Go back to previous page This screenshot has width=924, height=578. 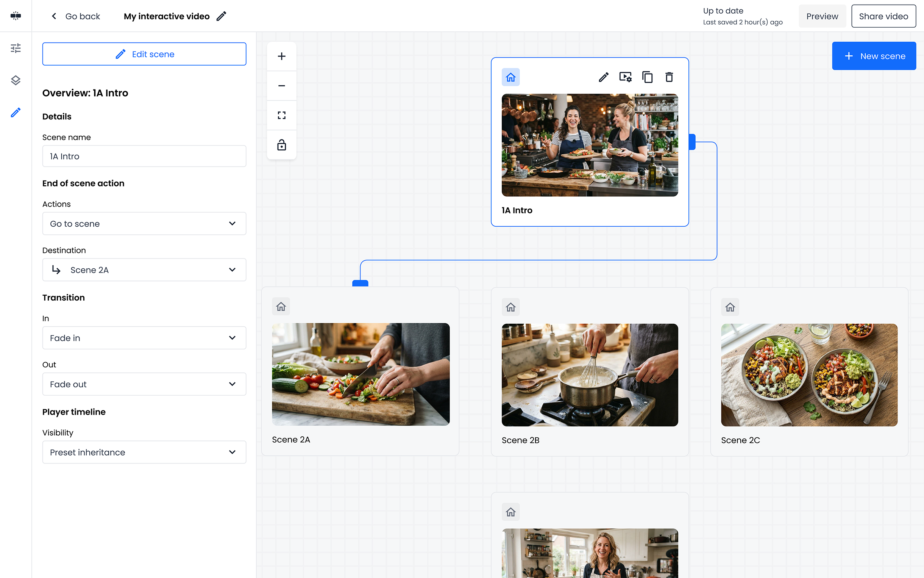75,16
